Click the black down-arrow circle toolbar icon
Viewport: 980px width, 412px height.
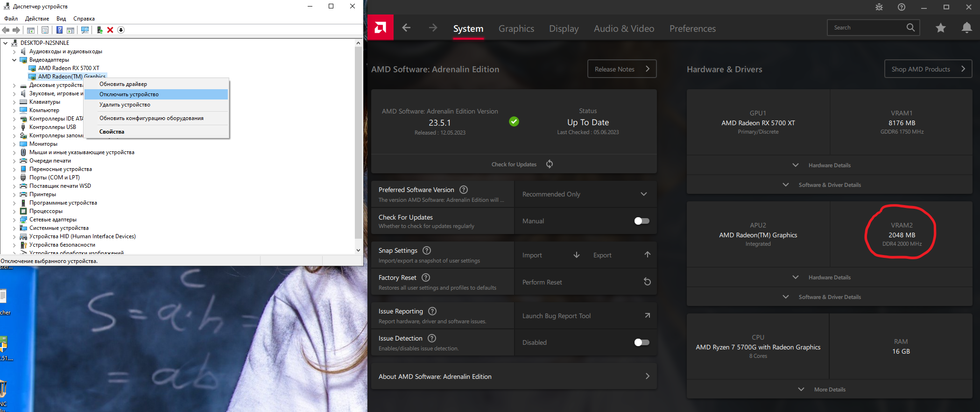point(121,30)
